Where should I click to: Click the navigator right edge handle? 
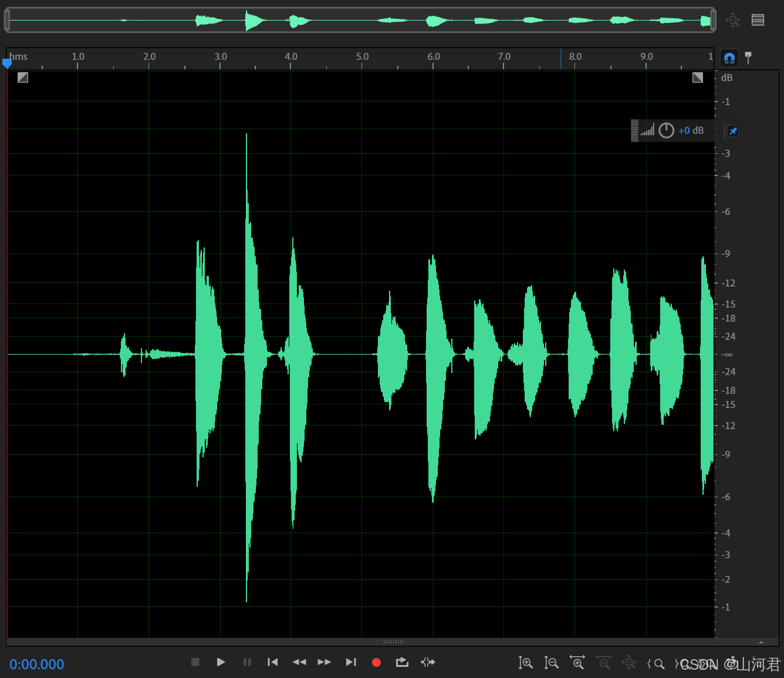(713, 20)
